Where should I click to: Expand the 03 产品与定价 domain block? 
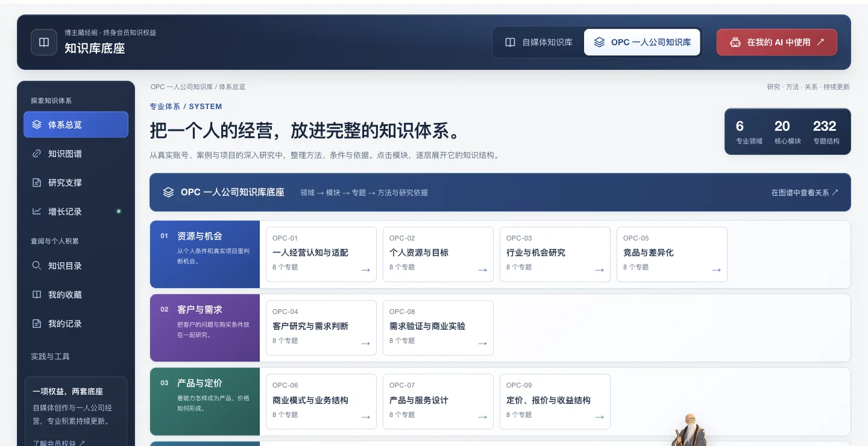pyautogui.click(x=205, y=401)
